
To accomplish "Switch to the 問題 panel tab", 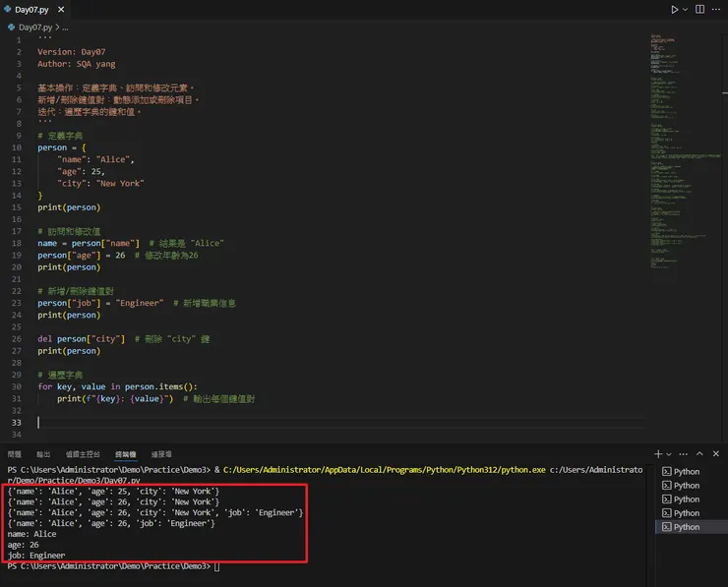I will click(15, 454).
